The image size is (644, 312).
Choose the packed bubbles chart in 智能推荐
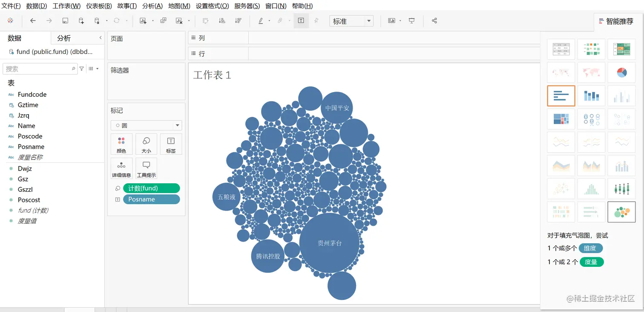[x=621, y=212]
